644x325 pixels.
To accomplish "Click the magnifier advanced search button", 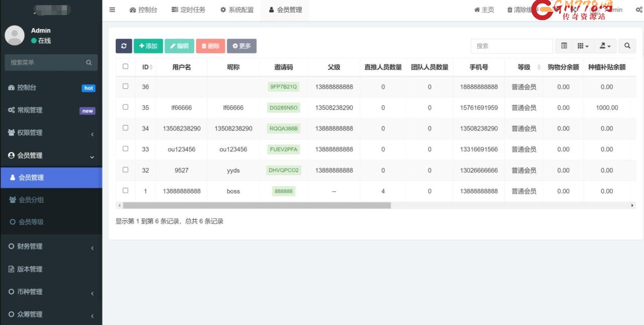I will 627,46.
